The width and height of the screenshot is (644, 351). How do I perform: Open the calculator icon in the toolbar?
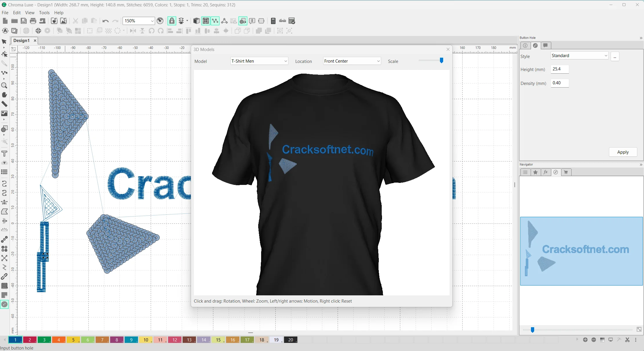273,21
